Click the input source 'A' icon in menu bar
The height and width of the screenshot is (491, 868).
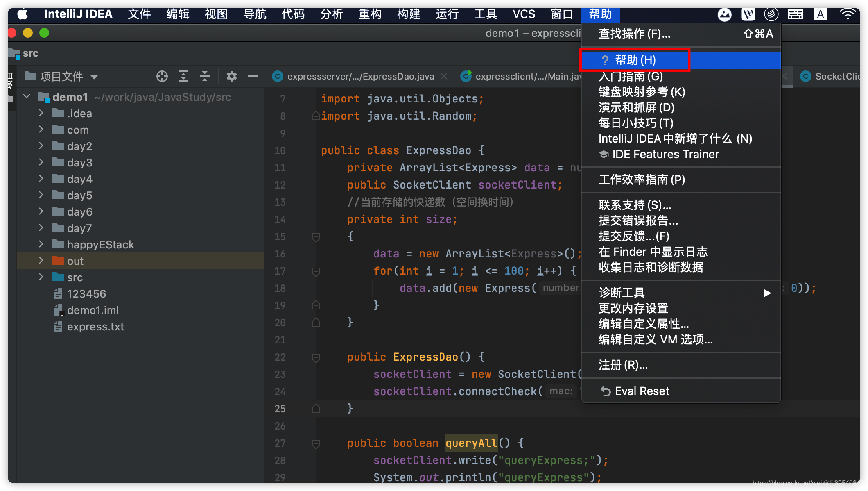(x=820, y=14)
